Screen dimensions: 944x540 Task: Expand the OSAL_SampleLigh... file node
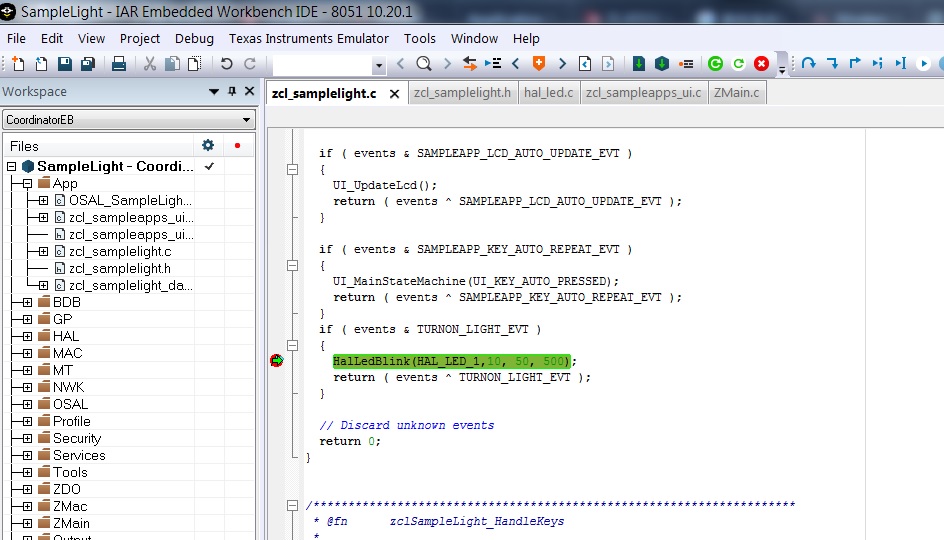[x=43, y=200]
